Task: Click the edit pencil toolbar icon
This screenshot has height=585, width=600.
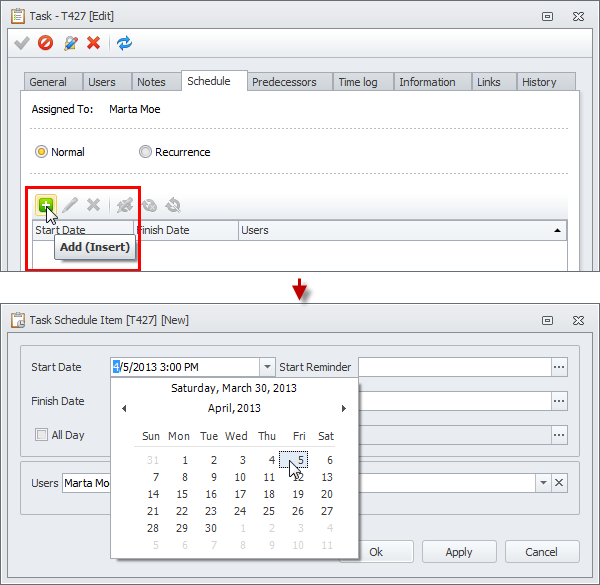Action: coord(70,43)
